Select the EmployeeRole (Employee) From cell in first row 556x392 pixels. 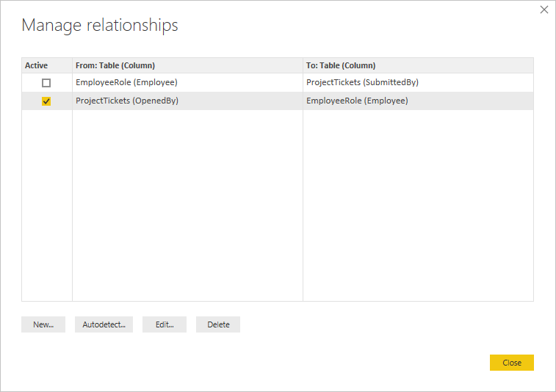[x=126, y=82]
